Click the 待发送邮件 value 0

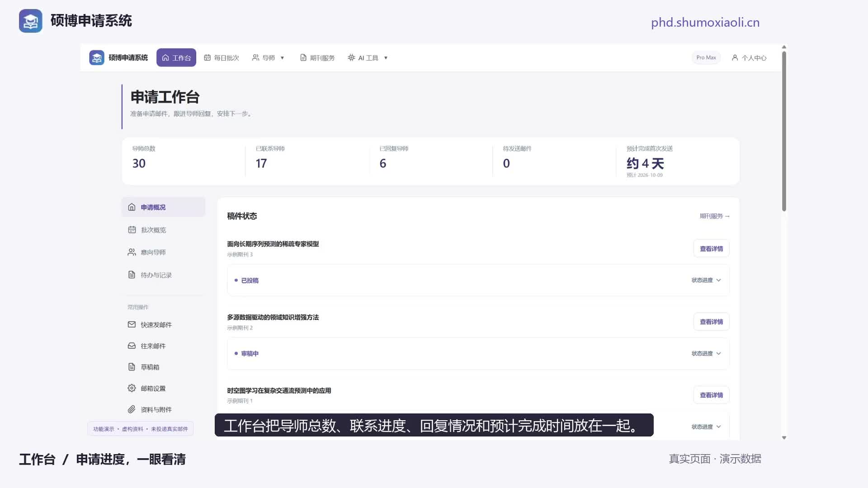coord(506,164)
